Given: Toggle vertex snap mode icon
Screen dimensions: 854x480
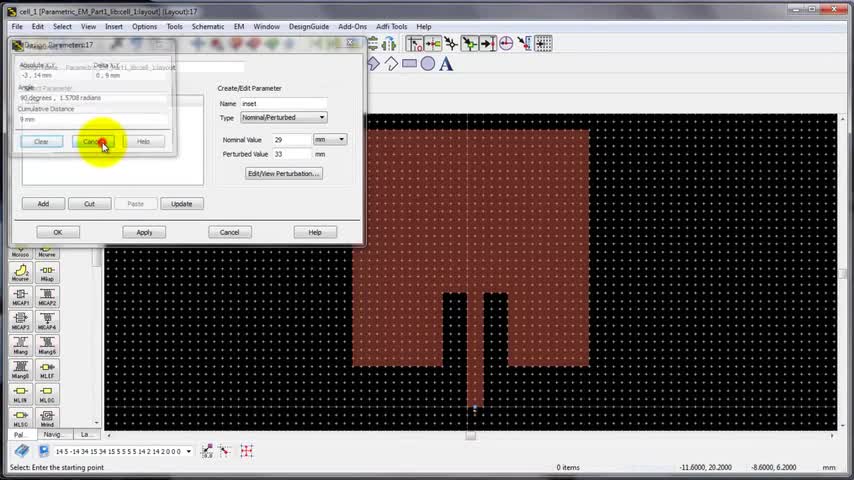Looking at the screenshot, I should click(433, 44).
